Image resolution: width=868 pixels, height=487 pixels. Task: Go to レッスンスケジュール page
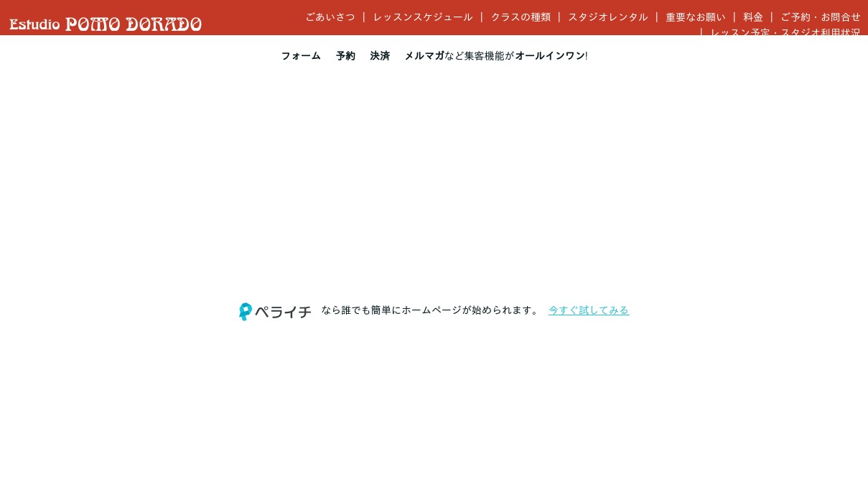[423, 17]
